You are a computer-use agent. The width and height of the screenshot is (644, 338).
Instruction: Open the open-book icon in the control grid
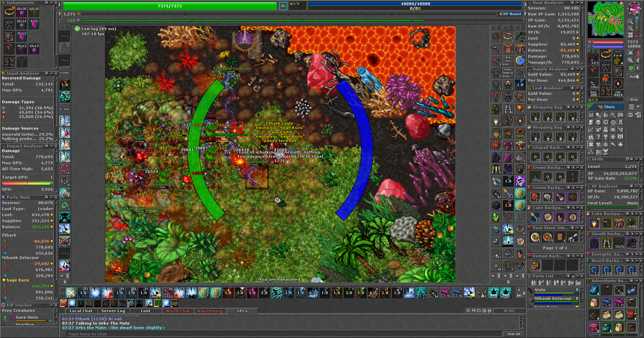(621, 115)
